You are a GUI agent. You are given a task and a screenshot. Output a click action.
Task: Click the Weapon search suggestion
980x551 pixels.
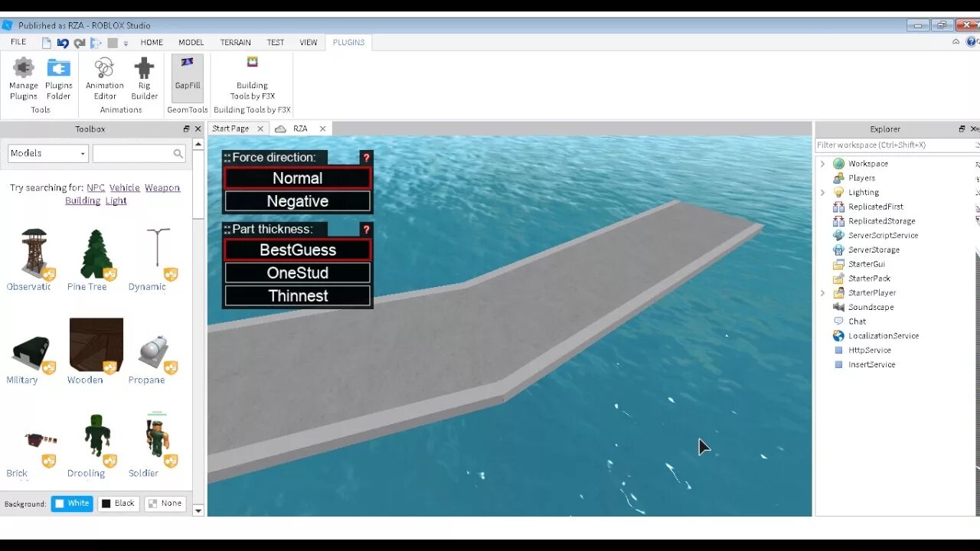click(162, 187)
